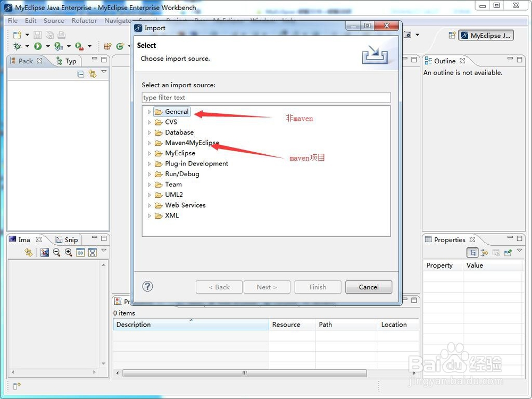Click the fit-to-window icon in Image Preview
Image resolution: width=532 pixels, height=399 pixels.
[92, 252]
